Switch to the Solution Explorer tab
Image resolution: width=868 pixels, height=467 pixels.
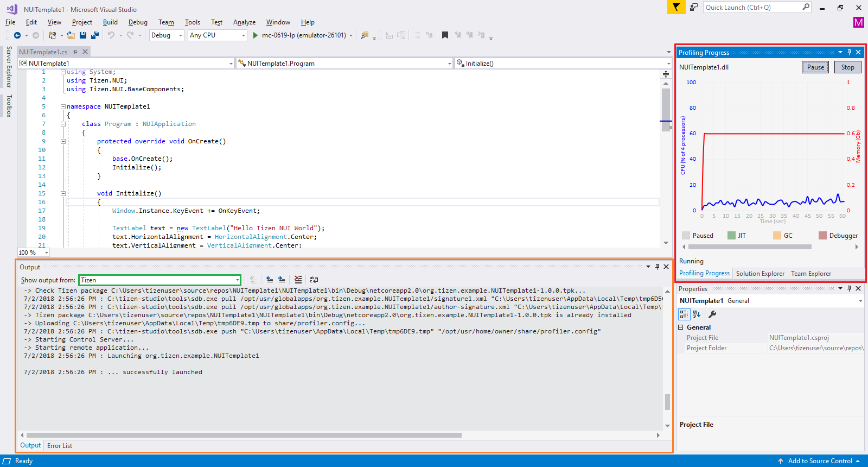click(759, 274)
